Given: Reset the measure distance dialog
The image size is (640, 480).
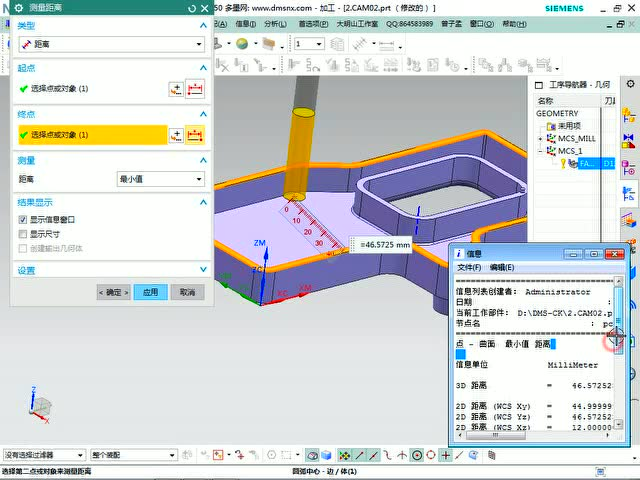Looking at the screenshot, I should 192,8.
